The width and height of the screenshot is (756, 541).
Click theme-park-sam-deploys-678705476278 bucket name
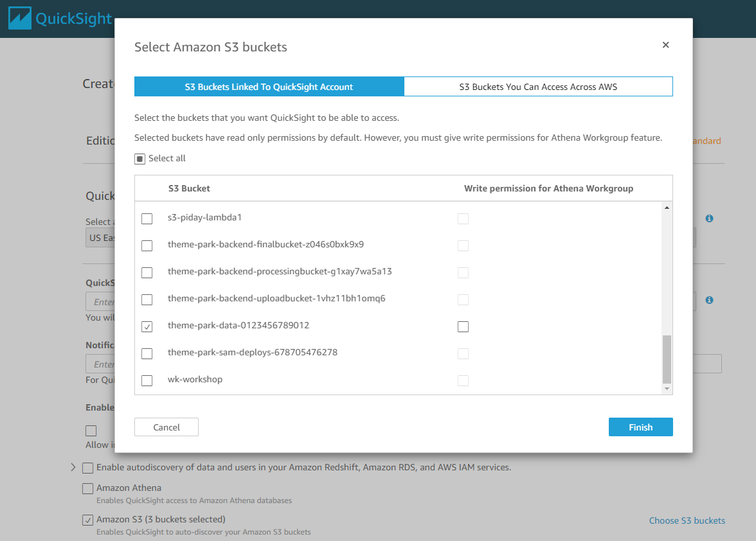(252, 352)
